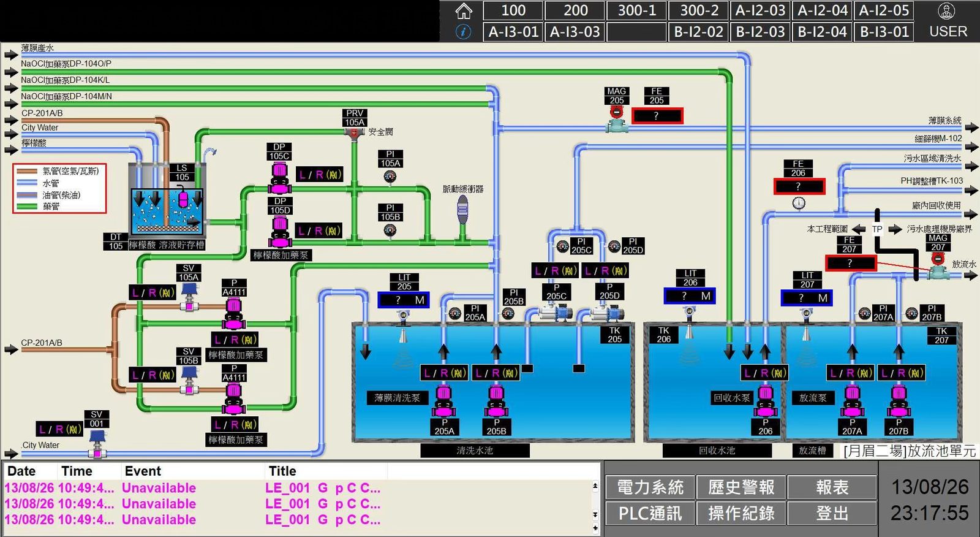The width and height of the screenshot is (980, 537).
Task: Open the 電力系統 power system button
Action: click(650, 487)
